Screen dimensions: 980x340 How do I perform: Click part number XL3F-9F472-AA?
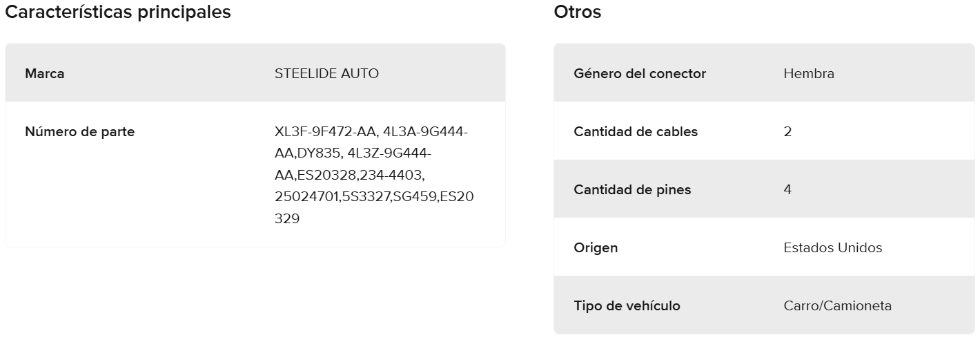pos(324,131)
